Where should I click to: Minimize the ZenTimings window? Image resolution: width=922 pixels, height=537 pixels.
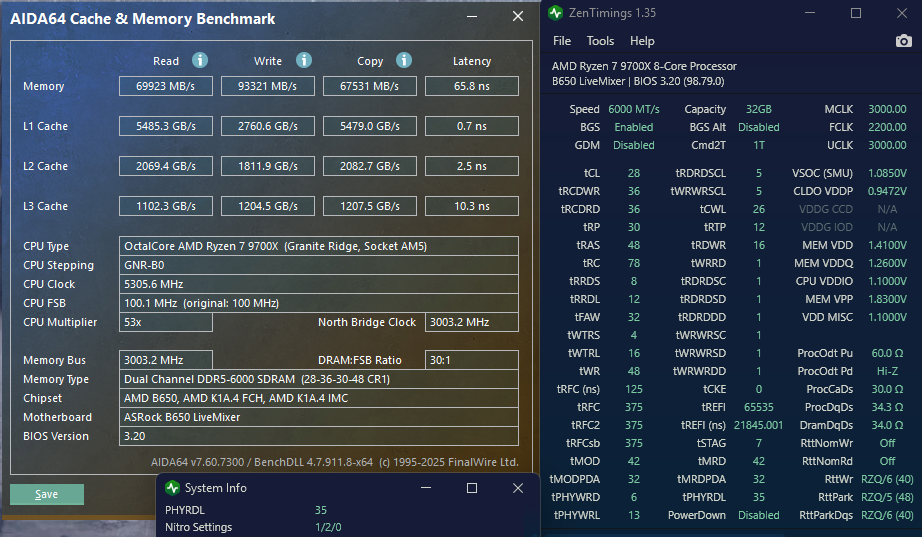(x=810, y=13)
